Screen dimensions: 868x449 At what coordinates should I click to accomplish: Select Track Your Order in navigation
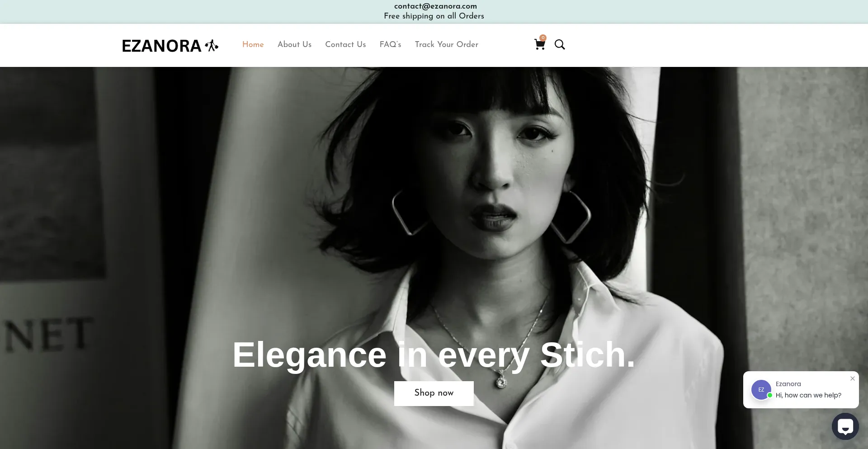[446, 44]
